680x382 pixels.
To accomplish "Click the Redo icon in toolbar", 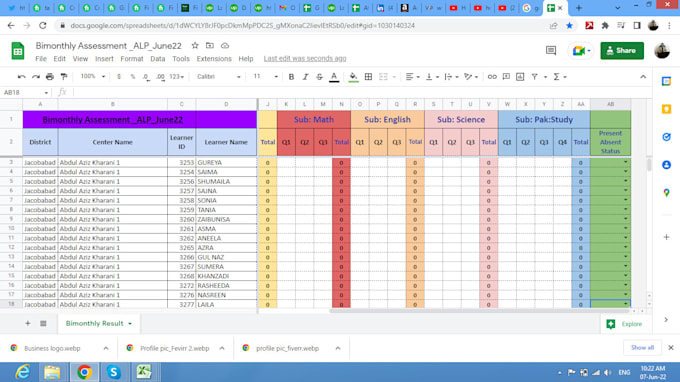I will point(36,77).
